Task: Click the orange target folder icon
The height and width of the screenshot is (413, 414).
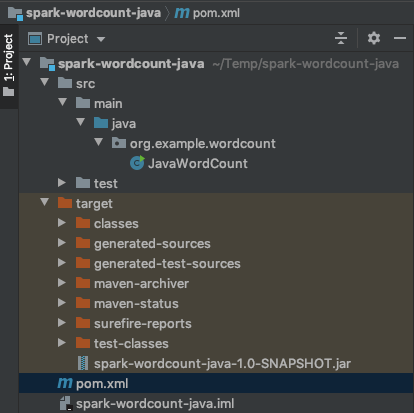Action: [x=65, y=203]
